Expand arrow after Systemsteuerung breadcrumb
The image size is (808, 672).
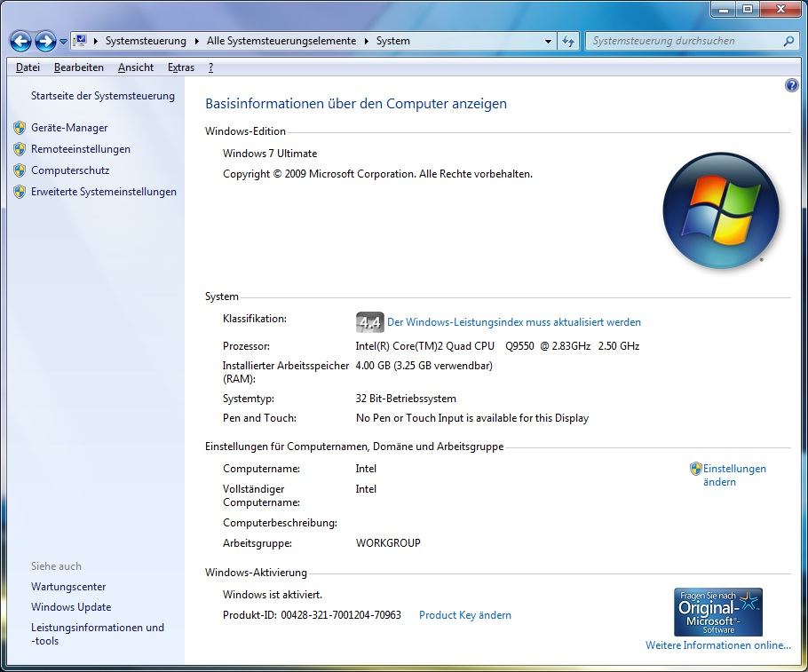[x=196, y=41]
